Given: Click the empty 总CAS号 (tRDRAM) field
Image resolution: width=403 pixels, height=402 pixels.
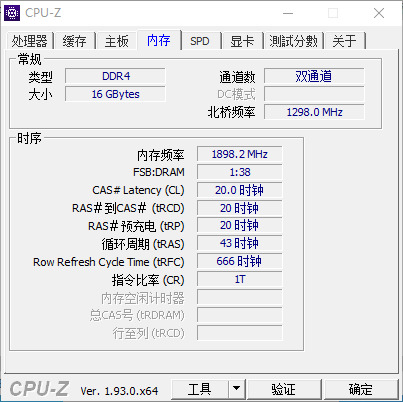Looking at the screenshot, I should pyautogui.click(x=240, y=315).
